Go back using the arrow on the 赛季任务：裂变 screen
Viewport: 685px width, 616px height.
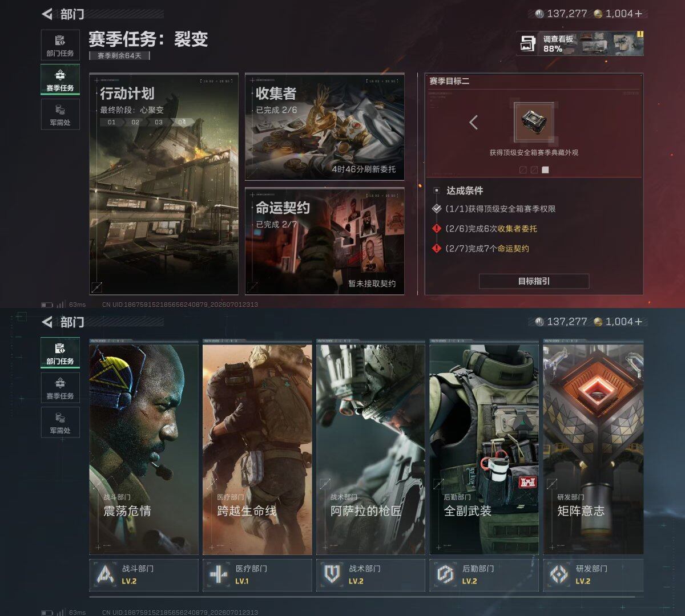click(x=47, y=14)
